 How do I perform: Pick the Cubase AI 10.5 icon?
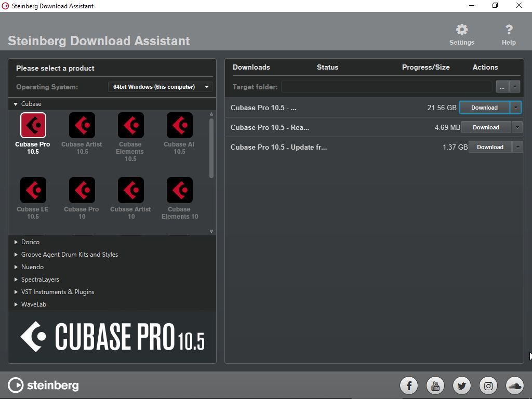(180, 125)
